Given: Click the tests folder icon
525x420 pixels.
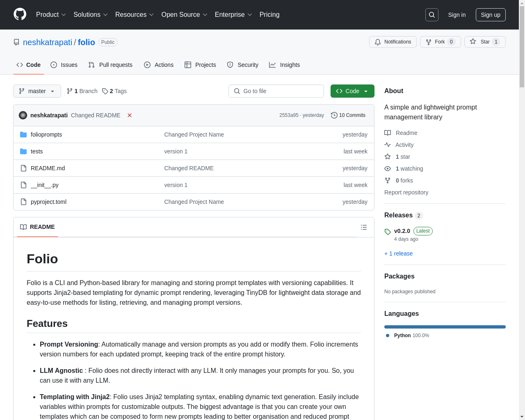Looking at the screenshot, I should tap(23, 151).
